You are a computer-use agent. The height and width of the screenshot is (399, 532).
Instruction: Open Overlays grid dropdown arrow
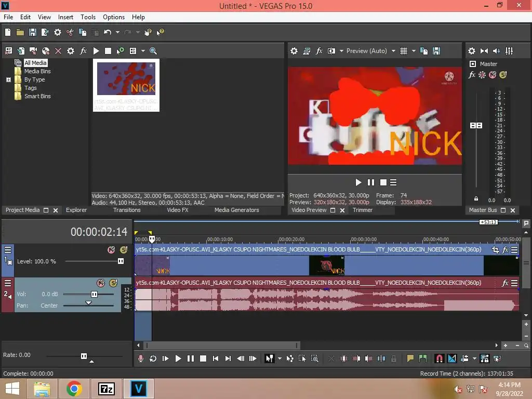pos(414,51)
